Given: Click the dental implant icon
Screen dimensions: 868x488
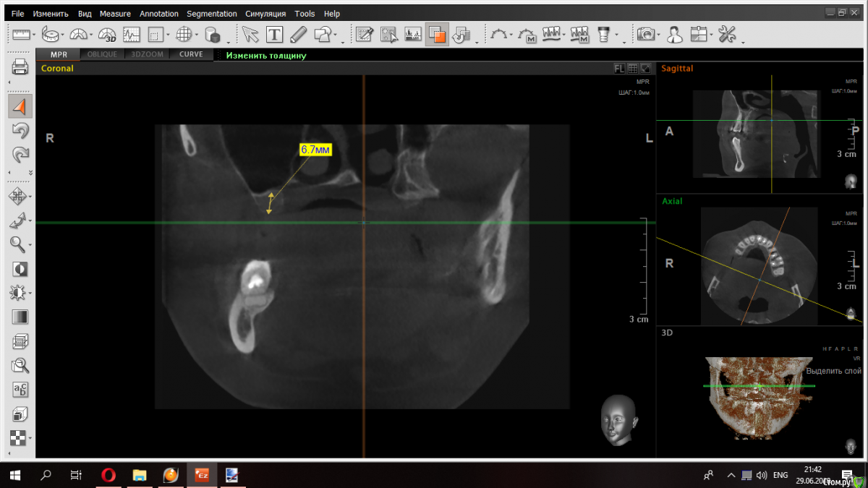Looking at the screenshot, I should [x=604, y=34].
